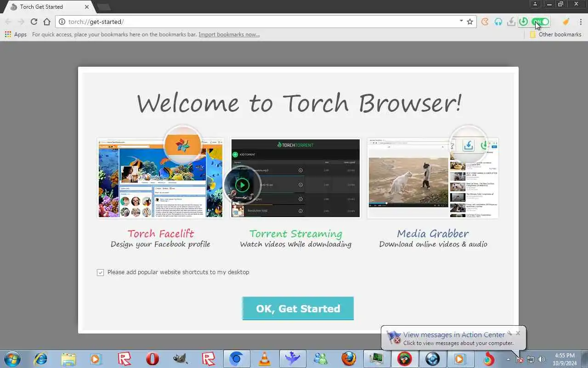The height and width of the screenshot is (368, 588).
Task: Click the OK, Get Started button
Action: [x=298, y=308]
